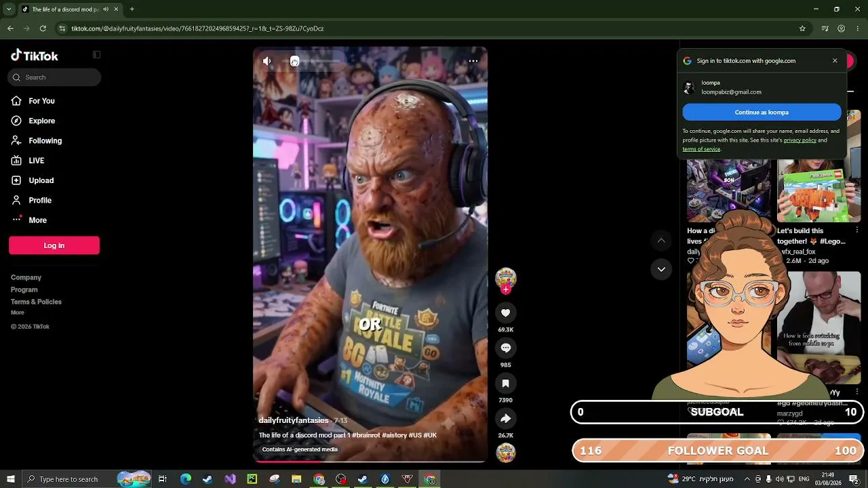868x488 pixels.
Task: Mute the video with the speaker icon
Action: click(267, 61)
